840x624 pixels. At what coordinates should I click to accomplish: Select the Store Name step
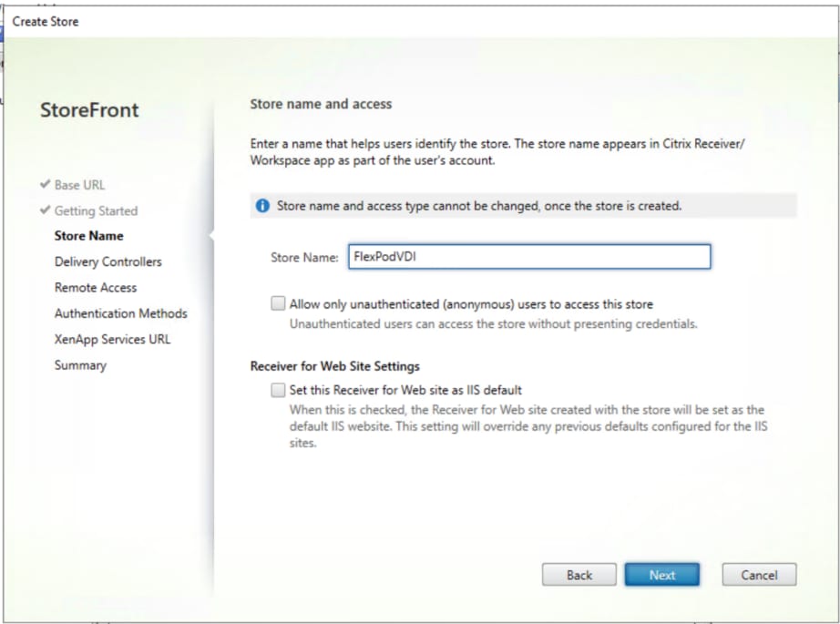pos(89,236)
